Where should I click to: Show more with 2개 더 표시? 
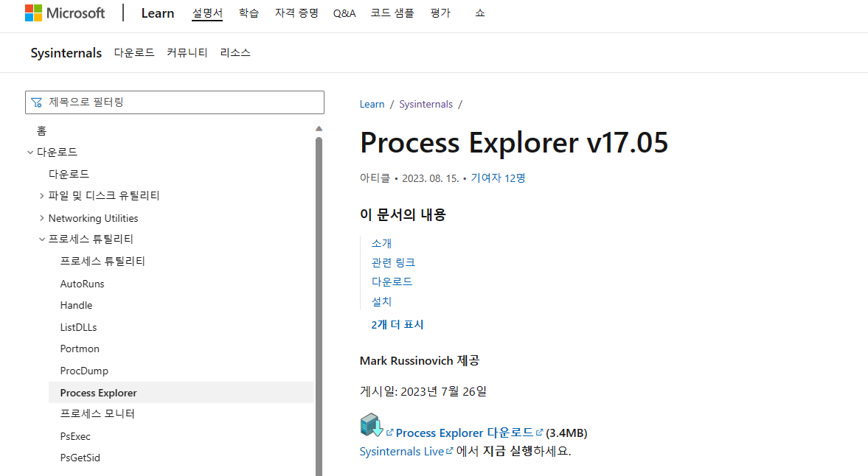[x=397, y=324]
